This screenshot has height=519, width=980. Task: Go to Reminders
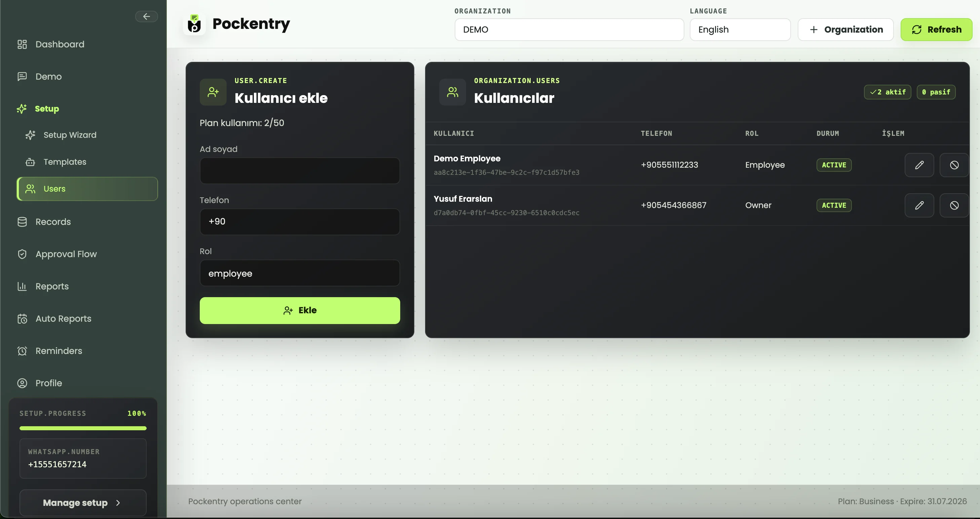(87, 351)
